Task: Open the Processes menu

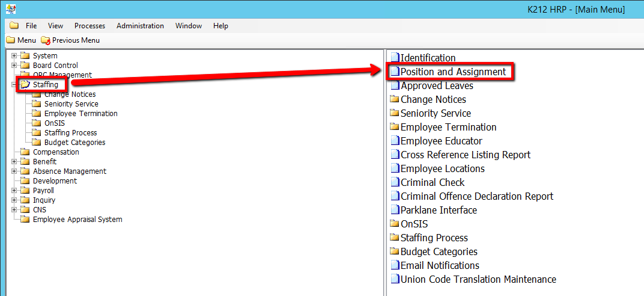Action: pyautogui.click(x=90, y=26)
